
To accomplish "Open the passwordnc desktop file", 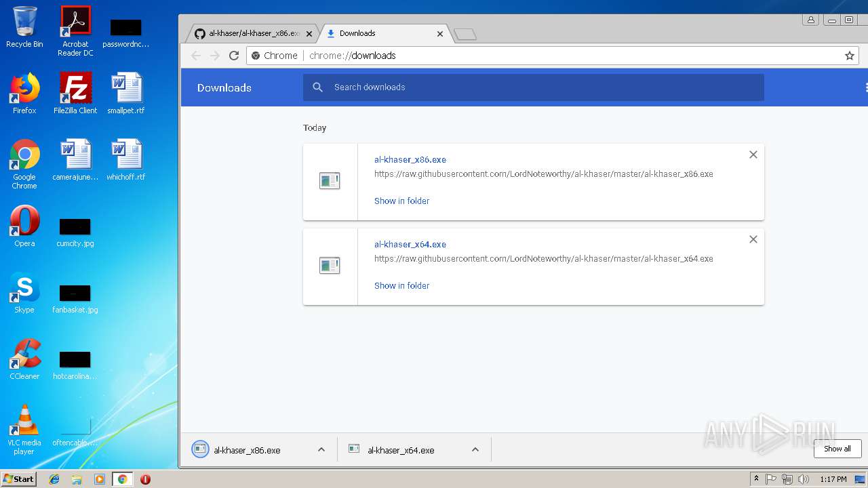I will pyautogui.click(x=126, y=33).
